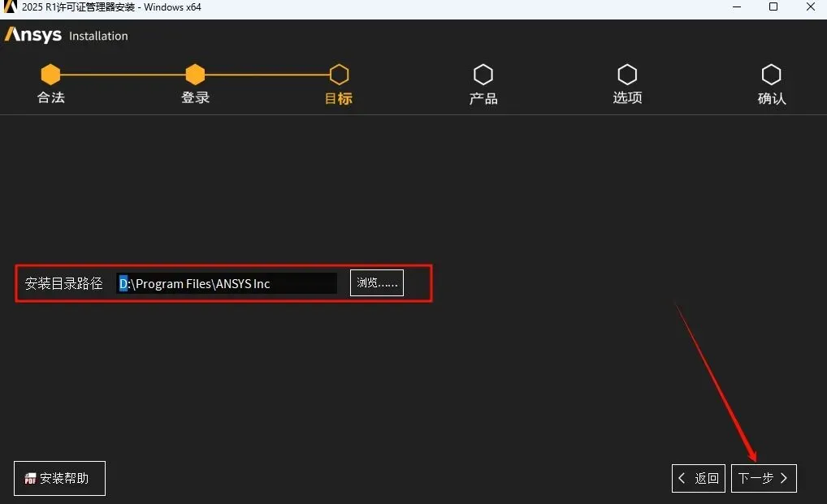Click the 选项 step label
The image size is (827, 504).
tap(627, 97)
